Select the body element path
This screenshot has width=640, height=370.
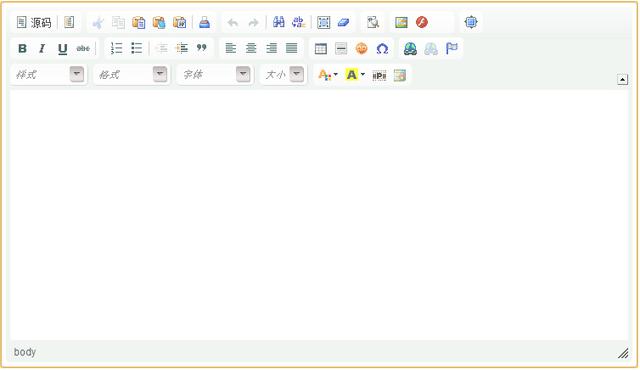click(25, 352)
